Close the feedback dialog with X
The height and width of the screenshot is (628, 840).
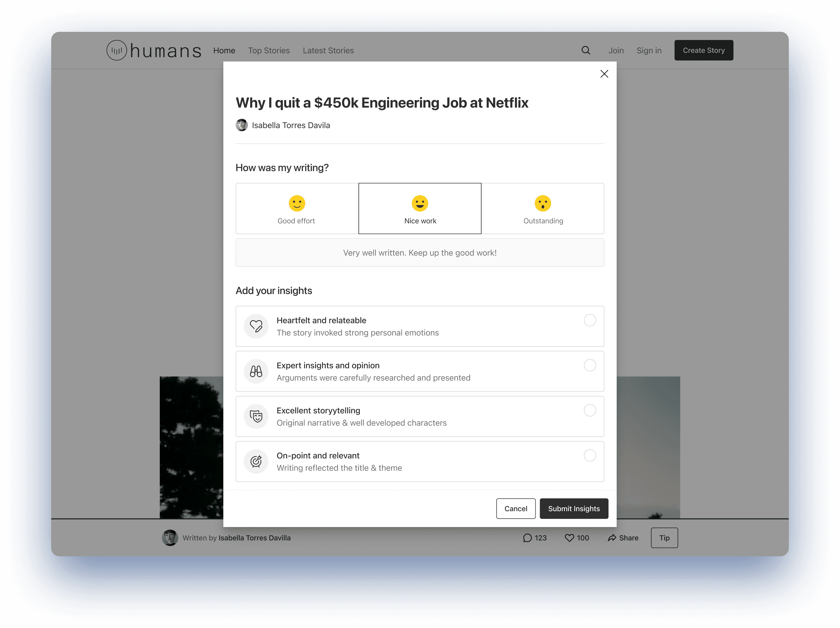click(x=604, y=74)
